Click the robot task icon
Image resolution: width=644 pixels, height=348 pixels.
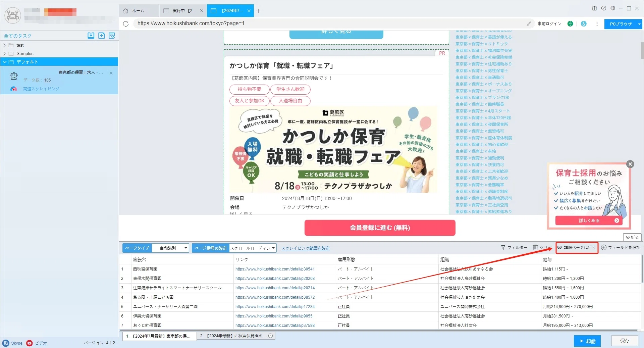pyautogui.click(x=14, y=76)
